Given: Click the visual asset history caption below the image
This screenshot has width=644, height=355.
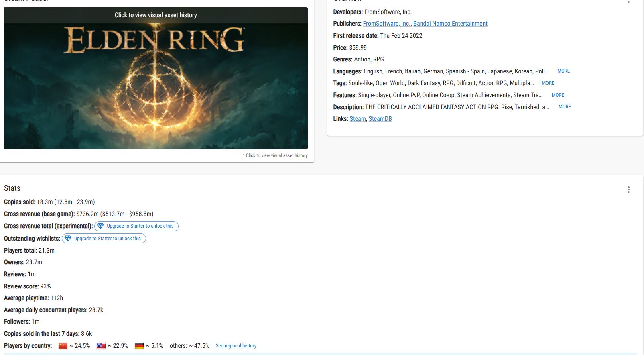Looking at the screenshot, I should (275, 155).
